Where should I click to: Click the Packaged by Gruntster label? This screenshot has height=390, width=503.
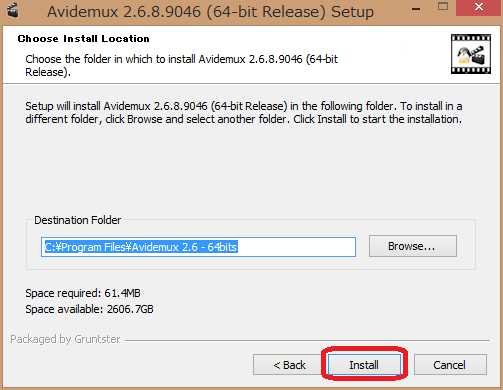click(65, 339)
